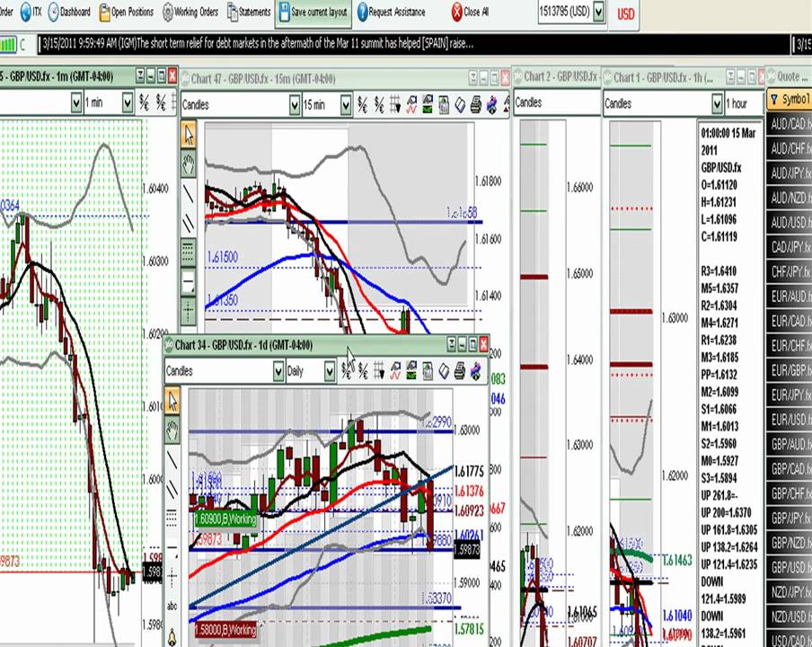Image resolution: width=812 pixels, height=647 pixels.
Task: Select CAD/JPY.fx in quote list
Action: click(x=789, y=247)
